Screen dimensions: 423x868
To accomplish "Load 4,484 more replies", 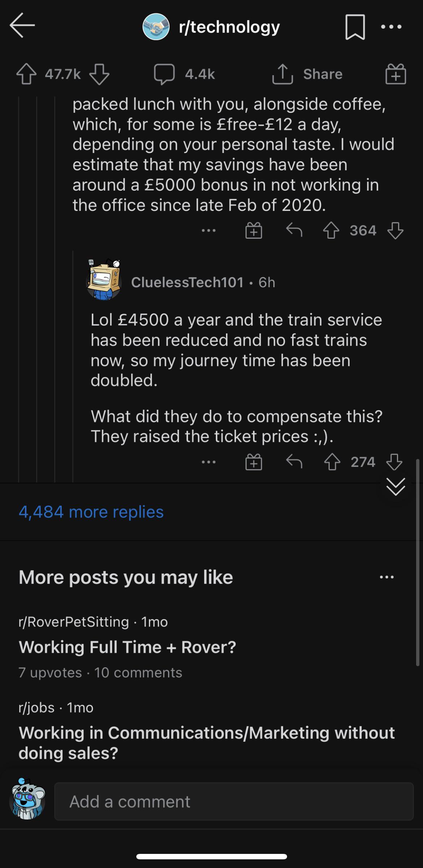I will (91, 511).
